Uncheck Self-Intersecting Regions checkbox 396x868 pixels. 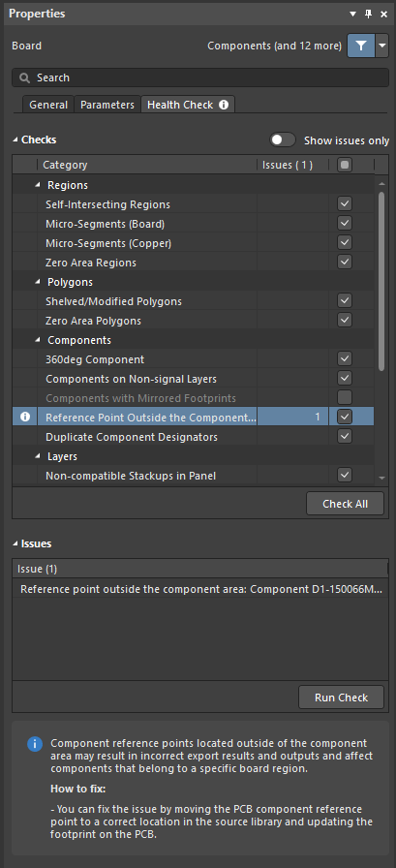345,203
